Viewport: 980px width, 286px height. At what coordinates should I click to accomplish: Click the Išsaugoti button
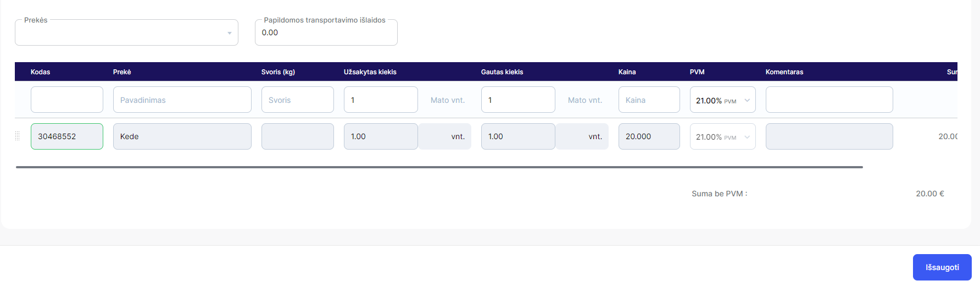(x=942, y=267)
